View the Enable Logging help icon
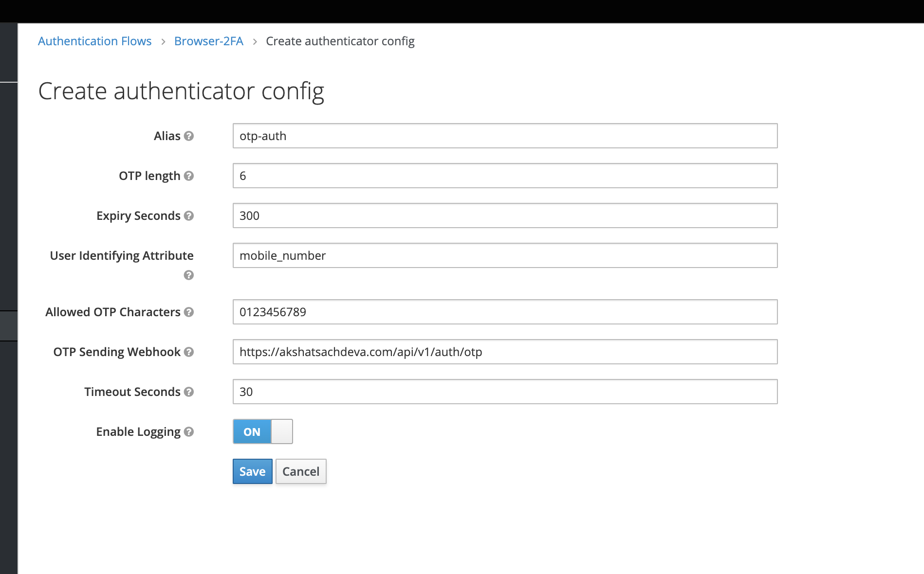The height and width of the screenshot is (574, 924). [189, 432]
